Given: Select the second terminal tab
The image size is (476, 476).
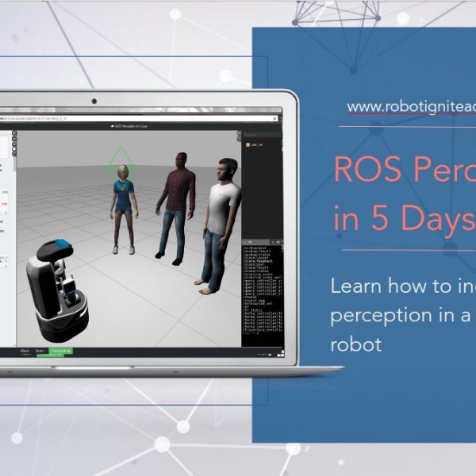Looking at the screenshot, I should click(278, 242).
